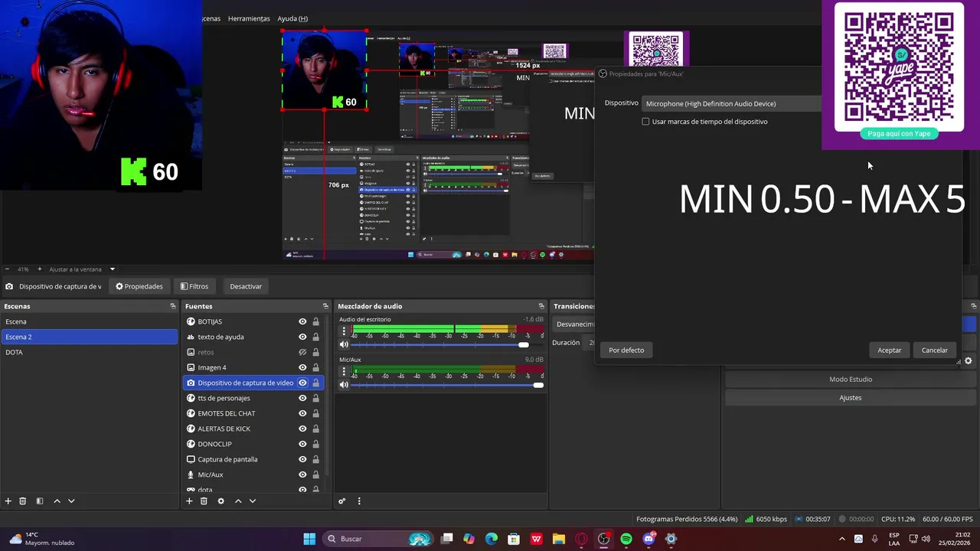Undock the Fuentes panel
This screenshot has width=980, height=551.
325,306
